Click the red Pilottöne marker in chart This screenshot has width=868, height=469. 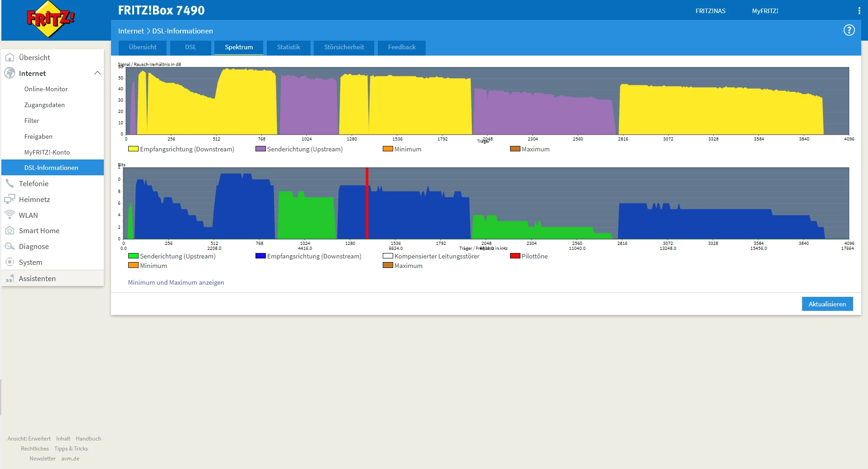click(x=367, y=203)
